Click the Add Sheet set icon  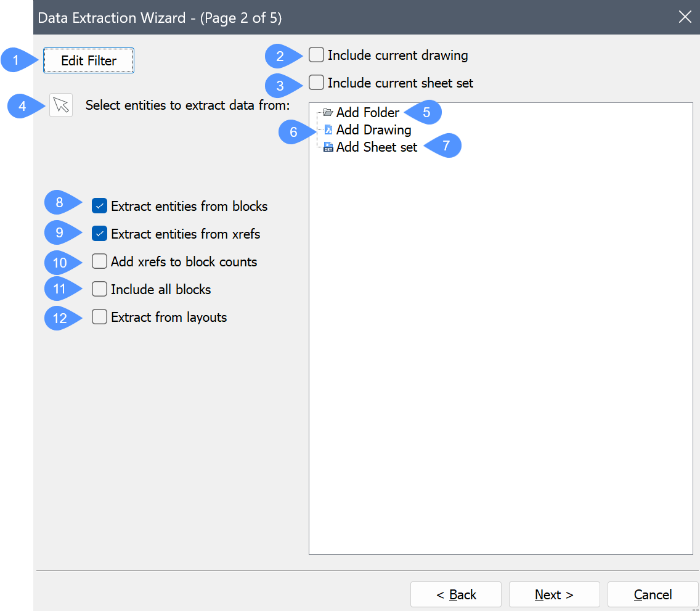[x=328, y=147]
